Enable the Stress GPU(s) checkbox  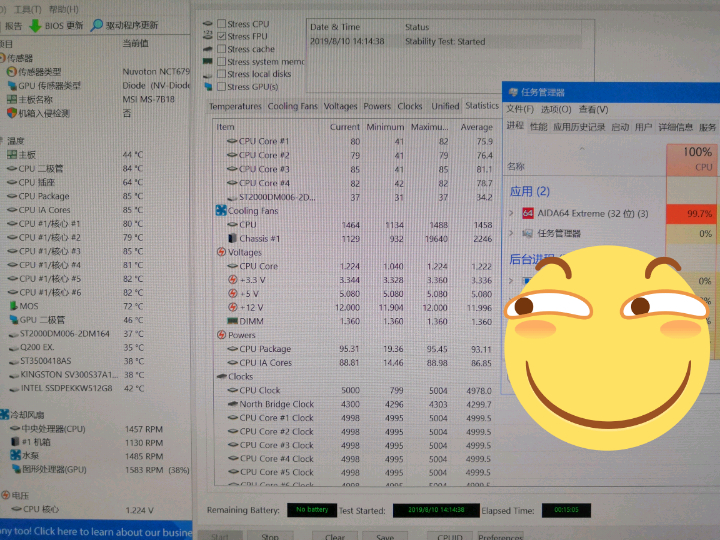click(x=221, y=86)
